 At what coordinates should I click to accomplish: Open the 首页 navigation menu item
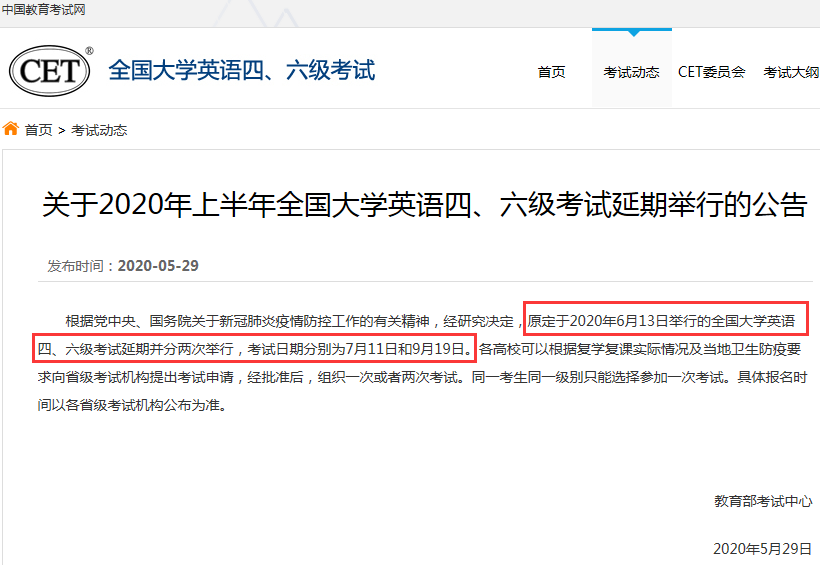click(x=551, y=72)
